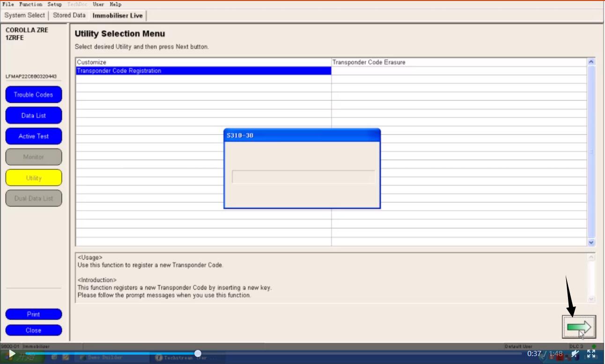Click the S310-30 dialog title bar
The image size is (605, 364).
click(302, 135)
